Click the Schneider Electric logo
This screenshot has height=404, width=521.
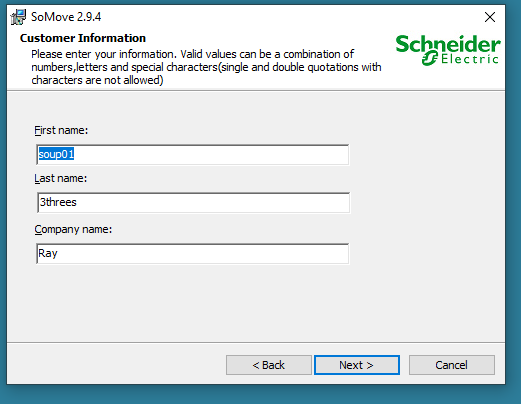(x=448, y=50)
